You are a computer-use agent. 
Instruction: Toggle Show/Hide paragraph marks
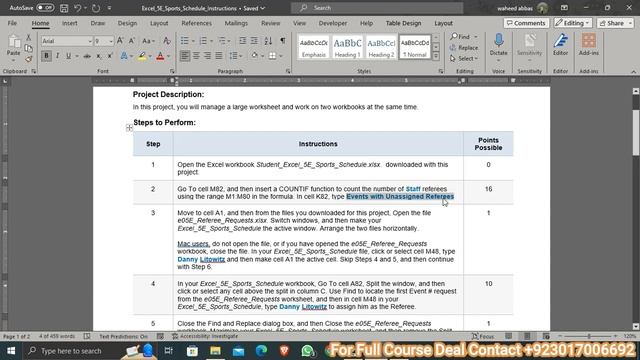[x=282, y=41]
